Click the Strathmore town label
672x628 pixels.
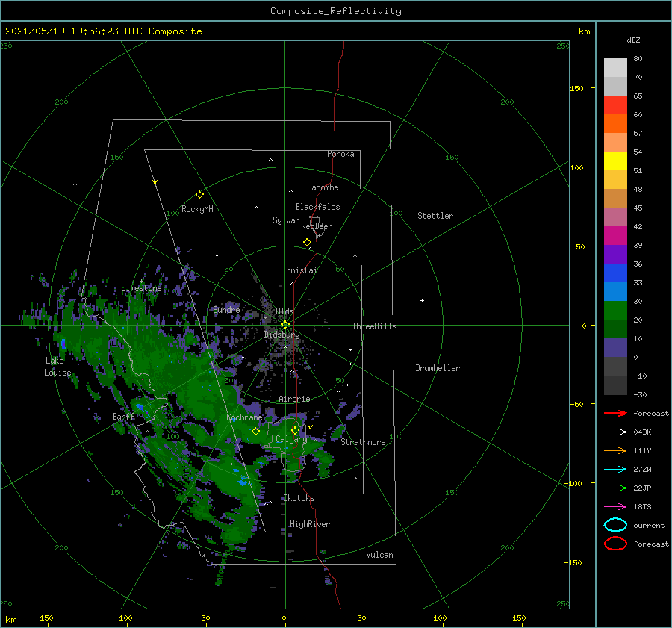pos(363,442)
